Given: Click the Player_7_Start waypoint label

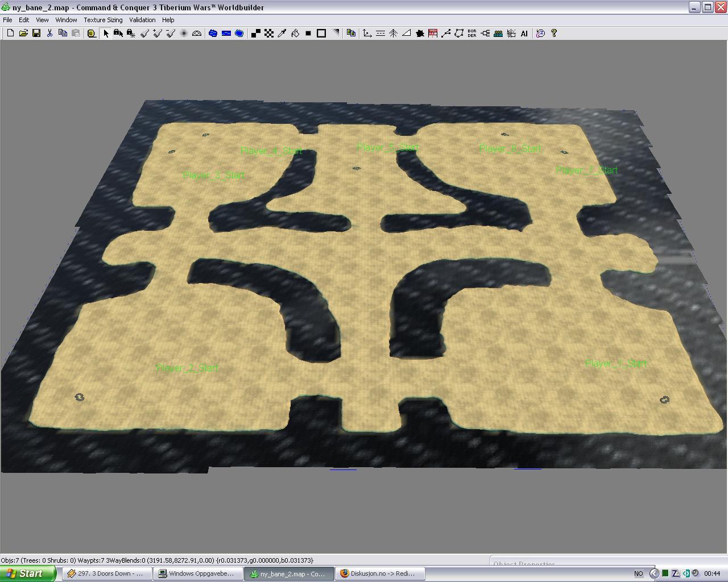Looking at the screenshot, I should (587, 170).
